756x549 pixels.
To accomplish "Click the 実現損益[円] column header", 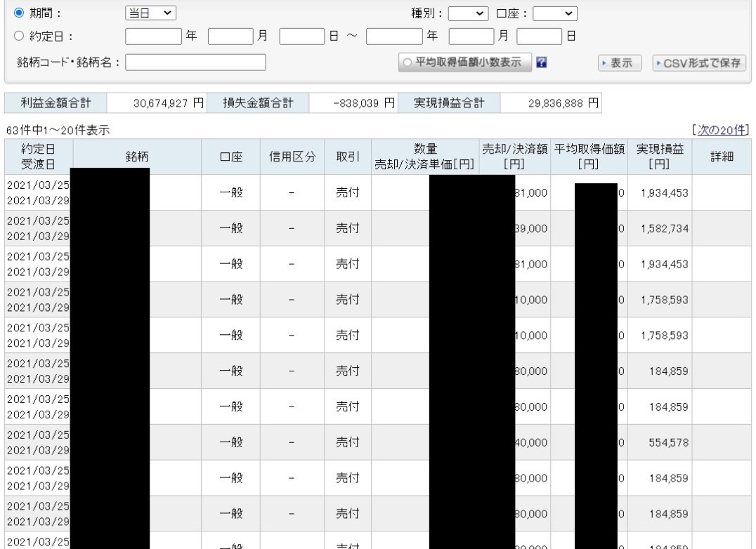I will 660,157.
